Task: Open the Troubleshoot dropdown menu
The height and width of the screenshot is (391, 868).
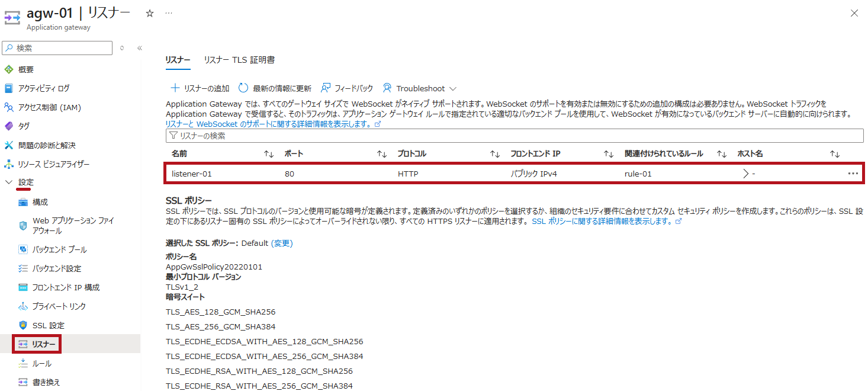Action: (x=419, y=88)
